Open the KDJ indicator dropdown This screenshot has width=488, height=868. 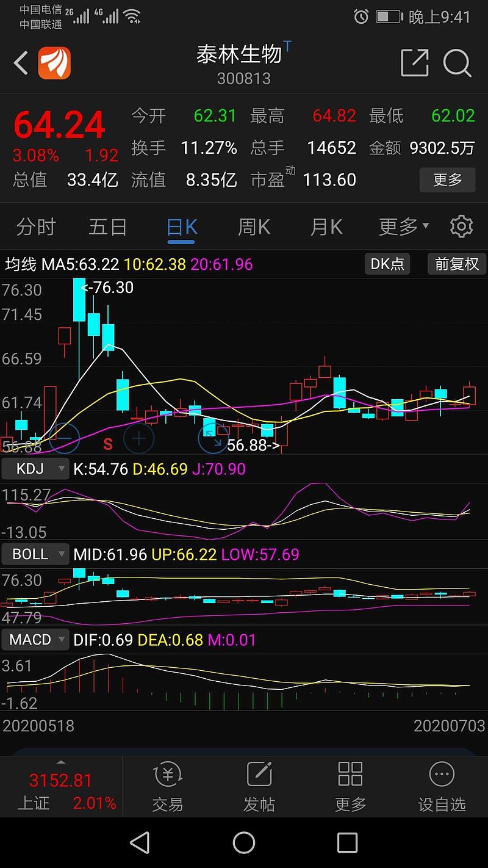tap(35, 468)
